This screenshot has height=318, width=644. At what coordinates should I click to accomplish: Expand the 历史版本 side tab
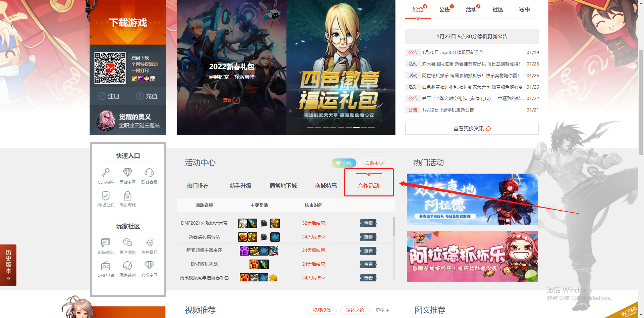click(x=8, y=265)
